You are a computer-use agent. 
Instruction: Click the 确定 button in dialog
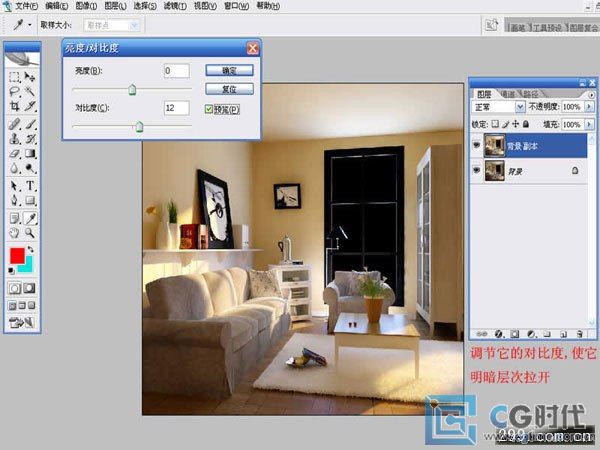229,70
